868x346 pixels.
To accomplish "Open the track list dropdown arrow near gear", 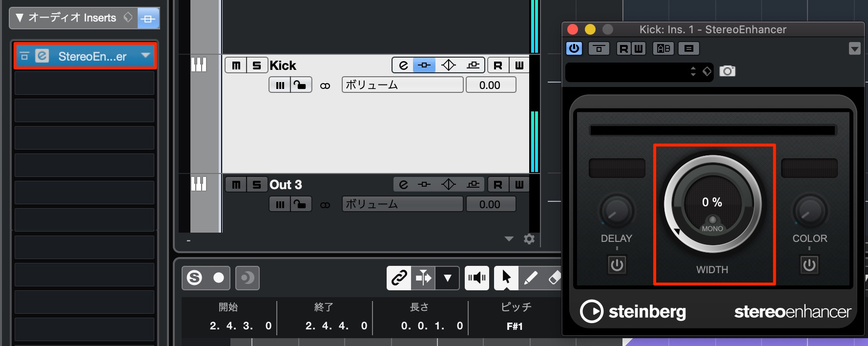I will click(509, 239).
